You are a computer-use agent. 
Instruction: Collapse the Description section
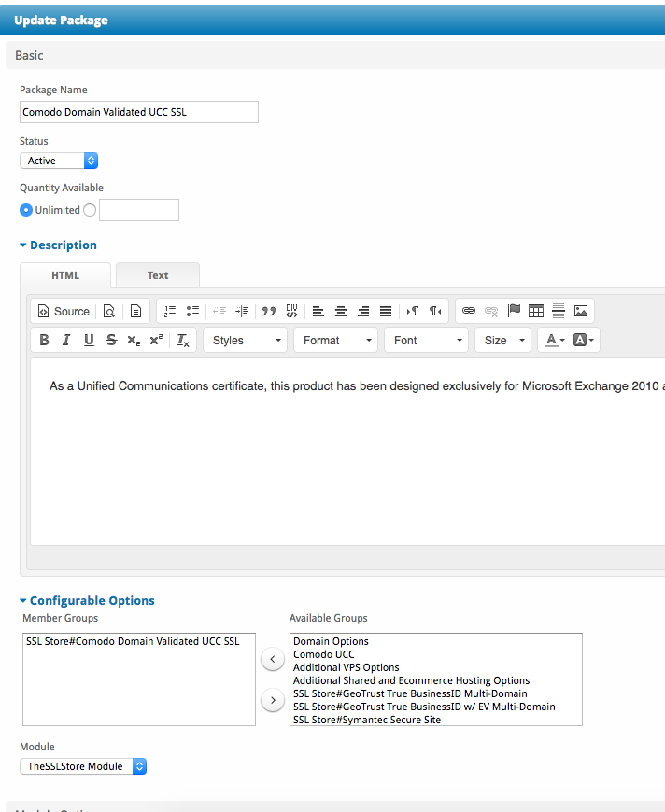coord(58,245)
